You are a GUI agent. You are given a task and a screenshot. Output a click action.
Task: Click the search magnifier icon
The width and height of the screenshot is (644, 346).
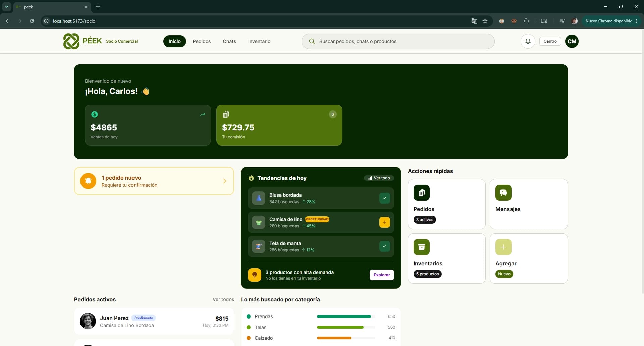pyautogui.click(x=312, y=41)
